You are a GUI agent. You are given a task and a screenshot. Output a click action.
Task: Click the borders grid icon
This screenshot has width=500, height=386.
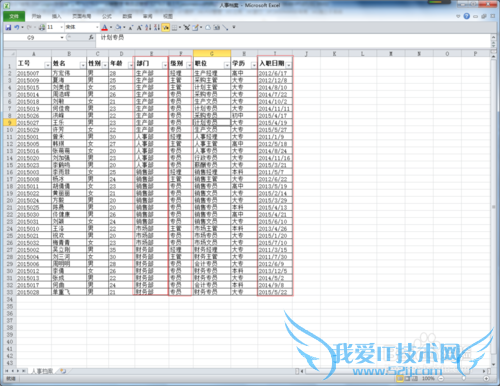click(174, 27)
